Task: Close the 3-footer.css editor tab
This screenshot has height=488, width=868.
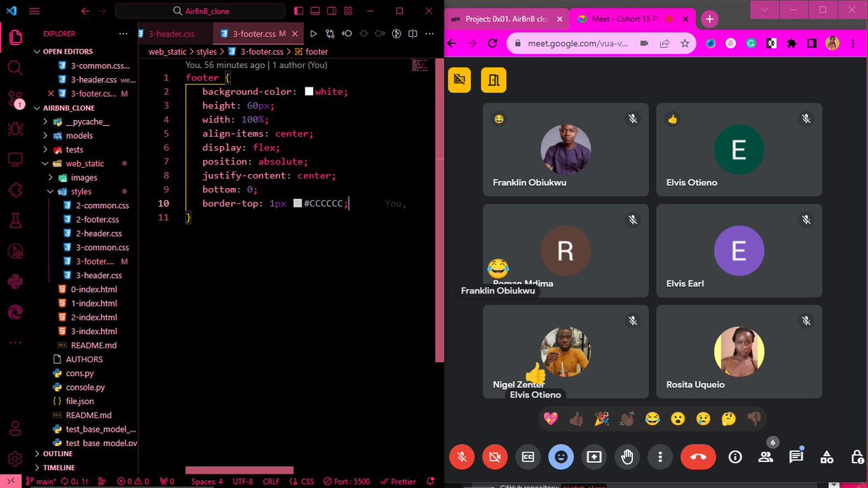Action: [x=294, y=34]
